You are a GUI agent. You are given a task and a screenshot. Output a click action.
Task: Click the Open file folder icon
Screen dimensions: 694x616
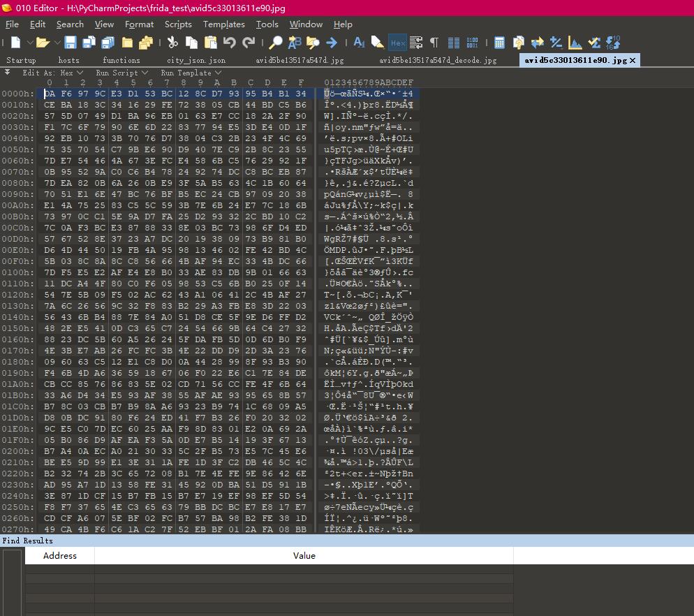pos(43,43)
